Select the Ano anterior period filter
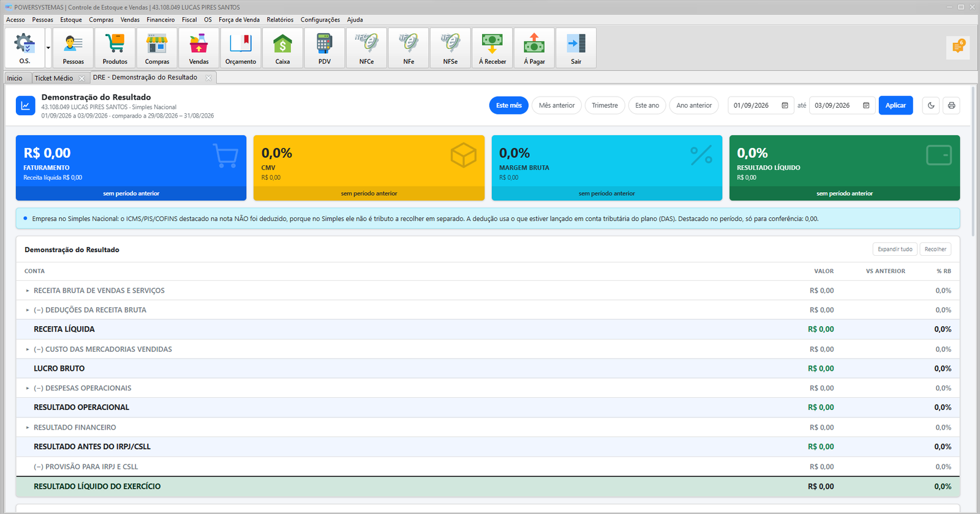 694,105
